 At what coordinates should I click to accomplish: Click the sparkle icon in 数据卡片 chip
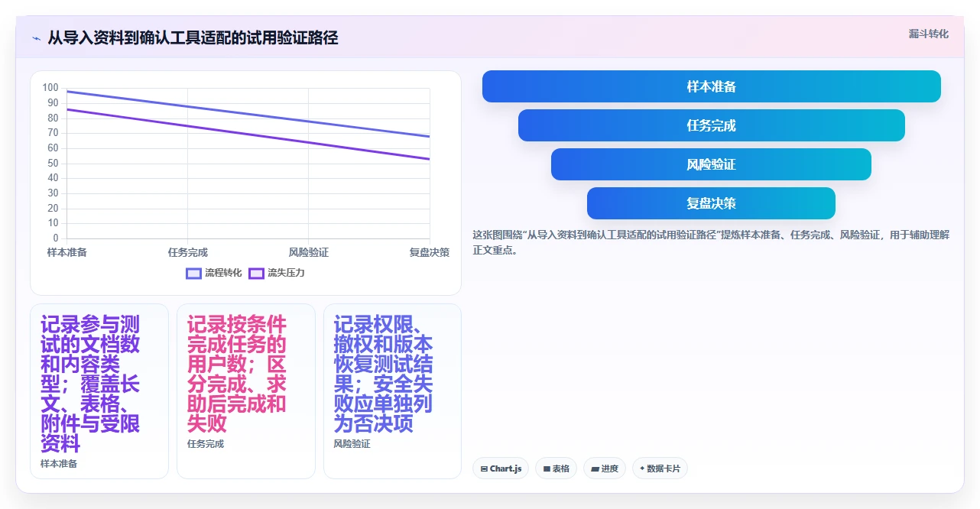642,468
